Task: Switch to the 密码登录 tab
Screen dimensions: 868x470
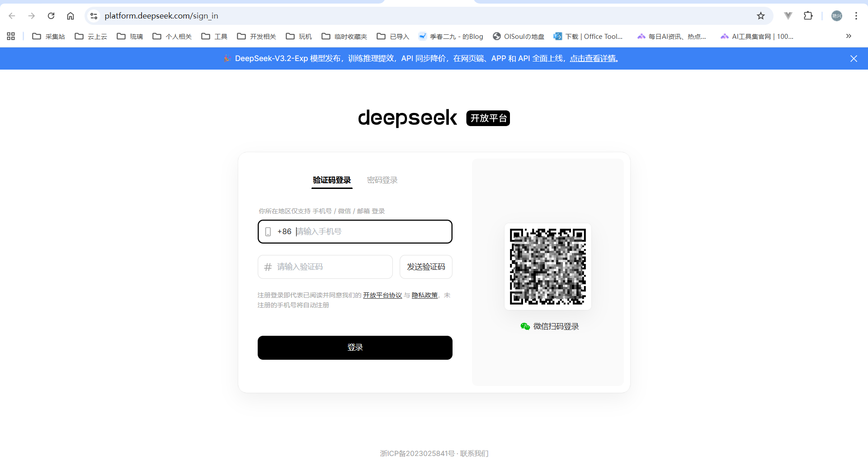Action: point(382,180)
